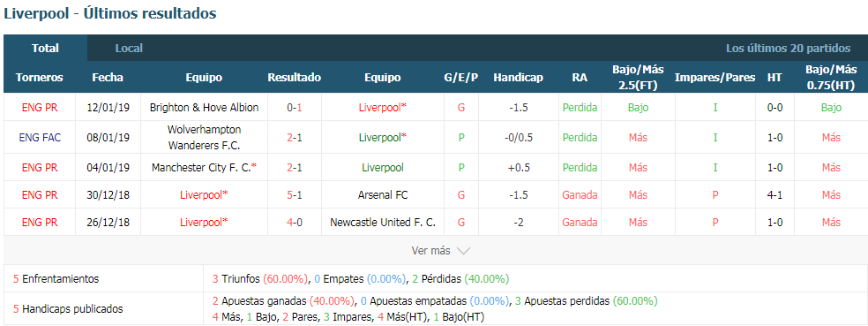868x326 pixels.
Task: Click the G/E/P column header
Action: (460, 78)
